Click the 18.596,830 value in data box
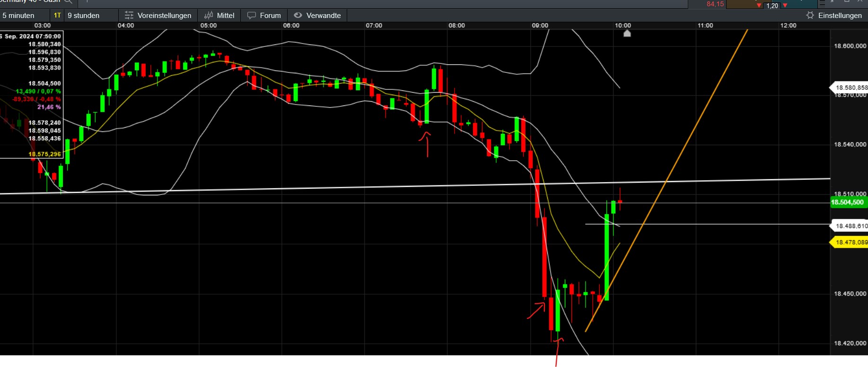 pyautogui.click(x=44, y=52)
